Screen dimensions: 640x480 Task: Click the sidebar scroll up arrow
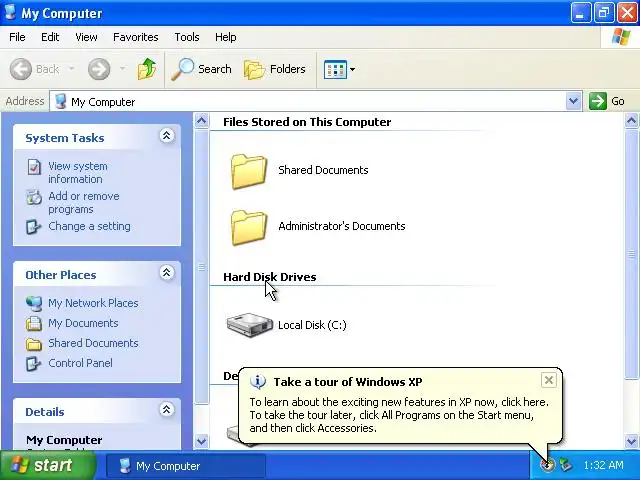click(201, 120)
